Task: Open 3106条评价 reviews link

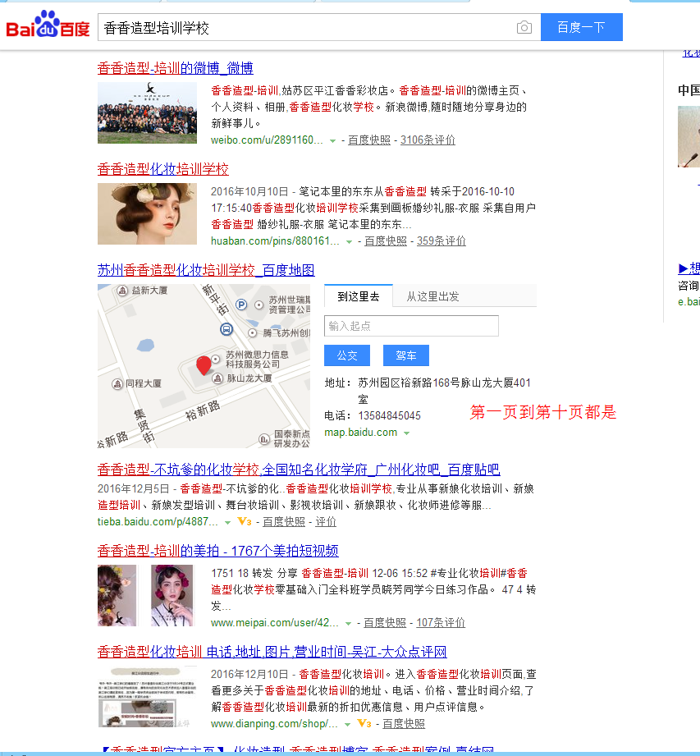Action: click(x=428, y=140)
